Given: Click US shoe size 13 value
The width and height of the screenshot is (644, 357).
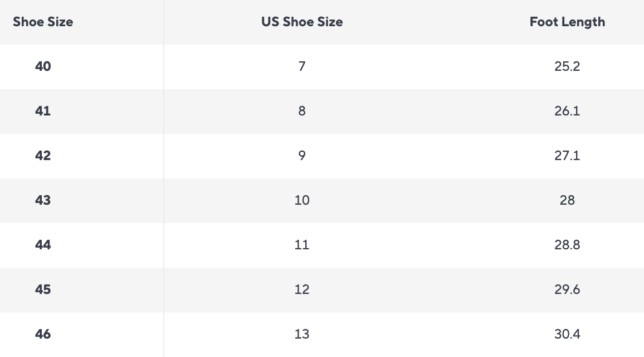Looking at the screenshot, I should tap(302, 334).
